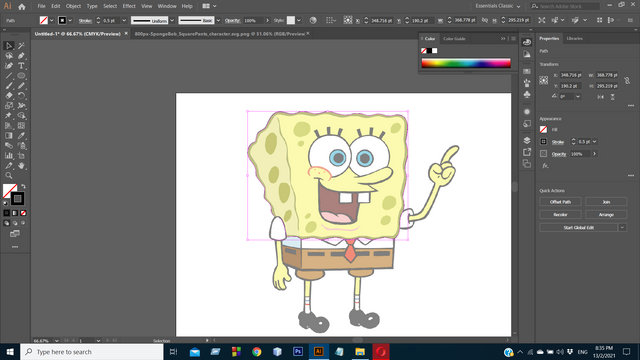Image resolution: width=640 pixels, height=360 pixels.
Task: Click stroke color box in toolbar
Action: point(17,199)
